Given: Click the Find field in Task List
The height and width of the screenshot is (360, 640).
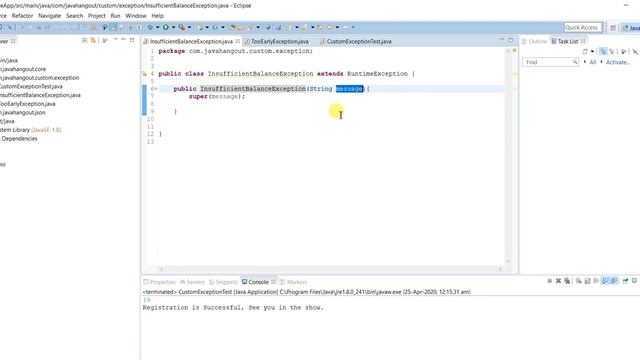Looking at the screenshot, I should tap(549, 62).
